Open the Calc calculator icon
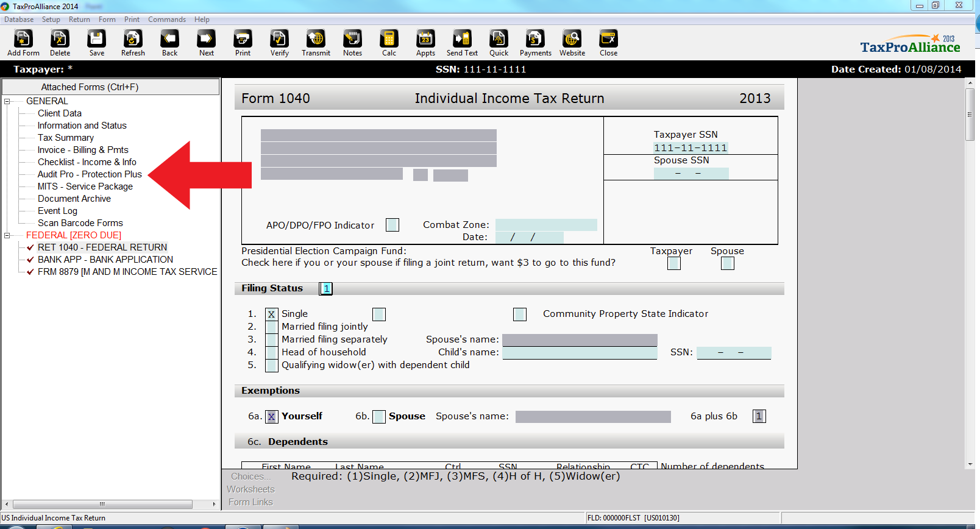Viewport: 980px width, 529px height. (389, 43)
